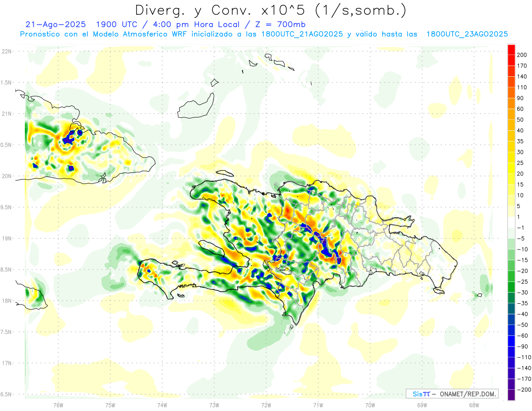Click the '75W' longitude label
Screen dimensions: 532x411
point(110,405)
